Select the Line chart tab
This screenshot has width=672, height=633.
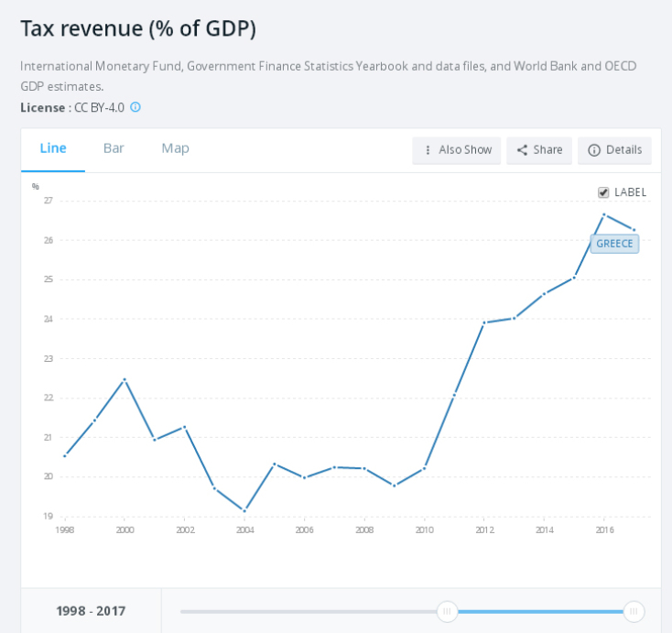click(53, 148)
